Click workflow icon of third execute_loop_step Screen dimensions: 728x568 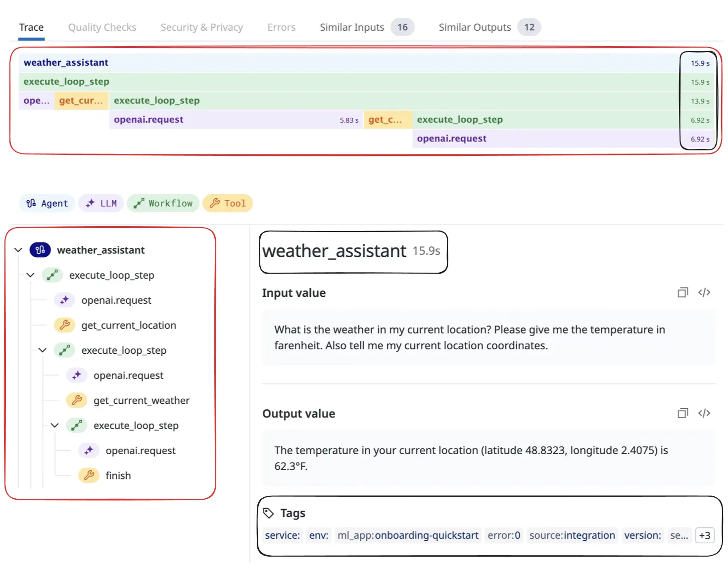pos(77,426)
